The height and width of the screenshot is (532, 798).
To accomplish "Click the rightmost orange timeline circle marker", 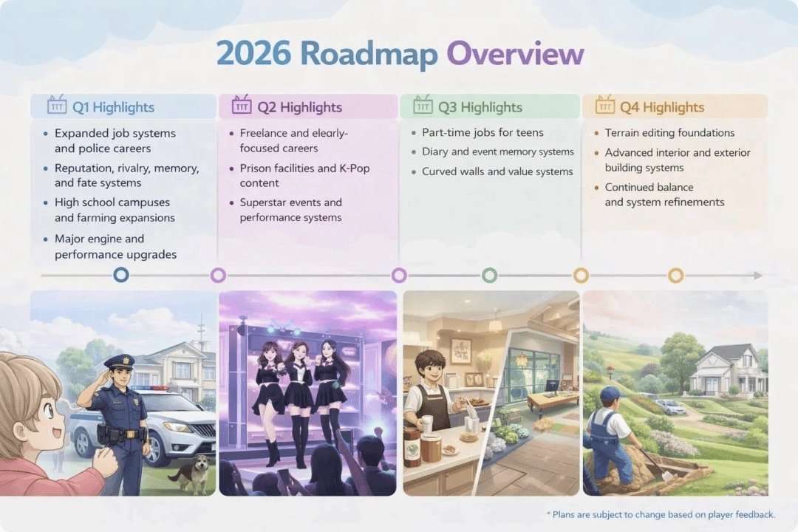I will 675,276.
